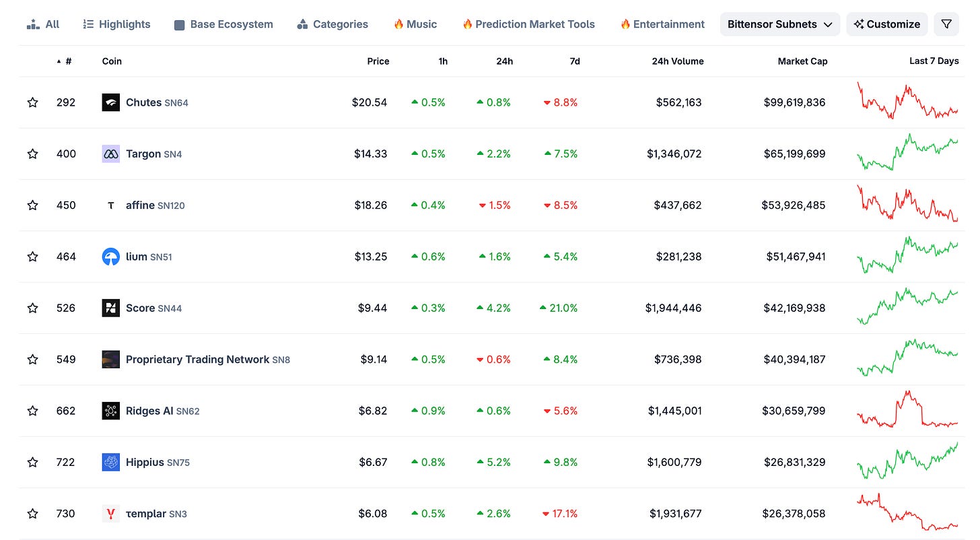Viewport: 980px width, 540px height.
Task: Sort by the Coin column header
Action: [112, 61]
